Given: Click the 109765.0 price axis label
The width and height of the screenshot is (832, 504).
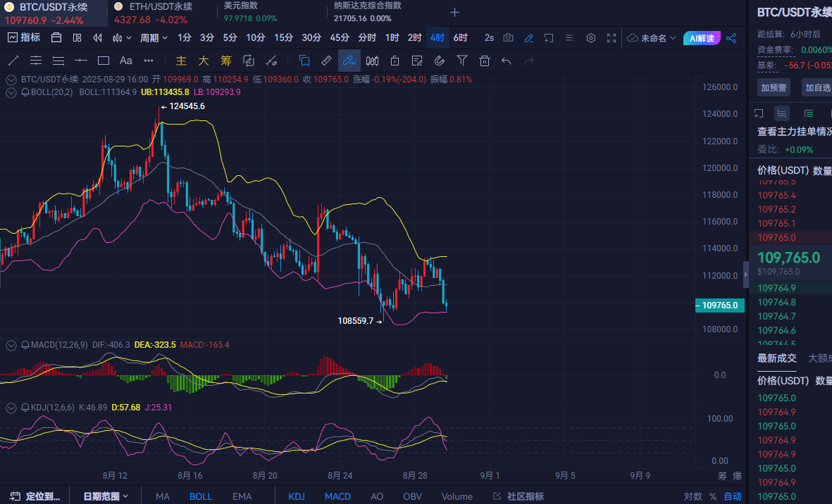Looking at the screenshot, I should (x=720, y=305).
